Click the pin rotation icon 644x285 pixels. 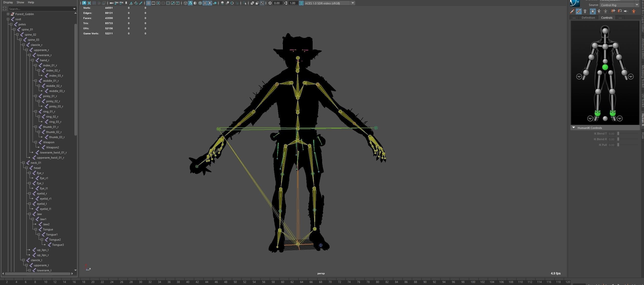pyautogui.click(x=620, y=11)
